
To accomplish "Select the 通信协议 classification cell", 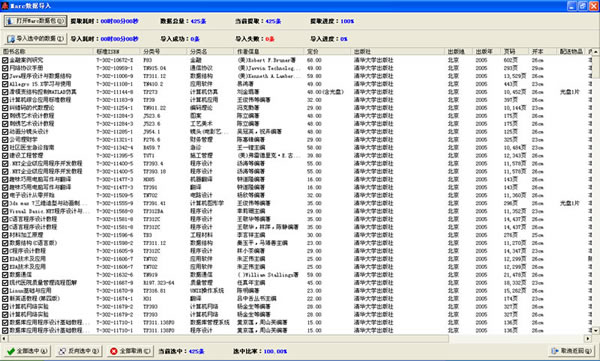I will click(201, 68).
